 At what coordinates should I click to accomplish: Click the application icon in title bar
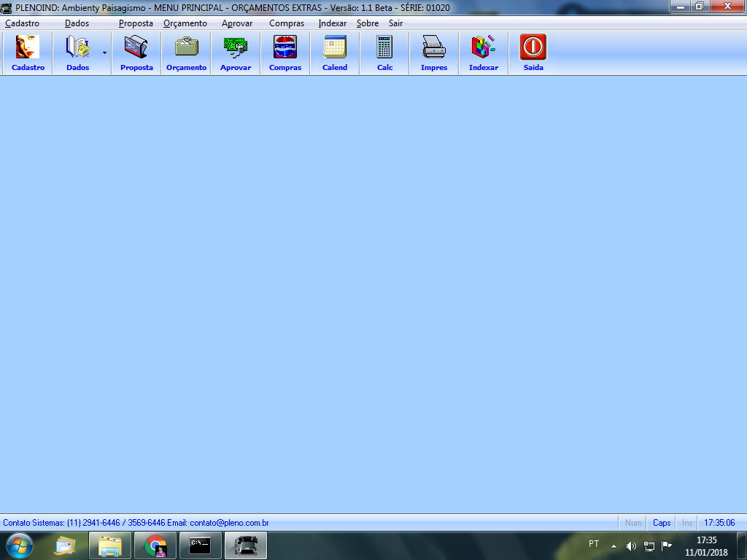pyautogui.click(x=6, y=7)
